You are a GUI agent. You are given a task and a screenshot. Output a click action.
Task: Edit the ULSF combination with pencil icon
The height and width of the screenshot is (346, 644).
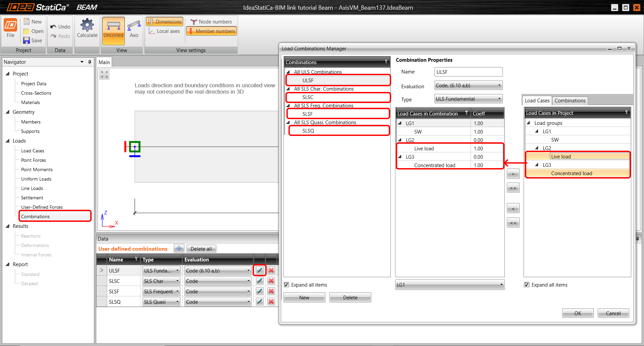coord(260,270)
